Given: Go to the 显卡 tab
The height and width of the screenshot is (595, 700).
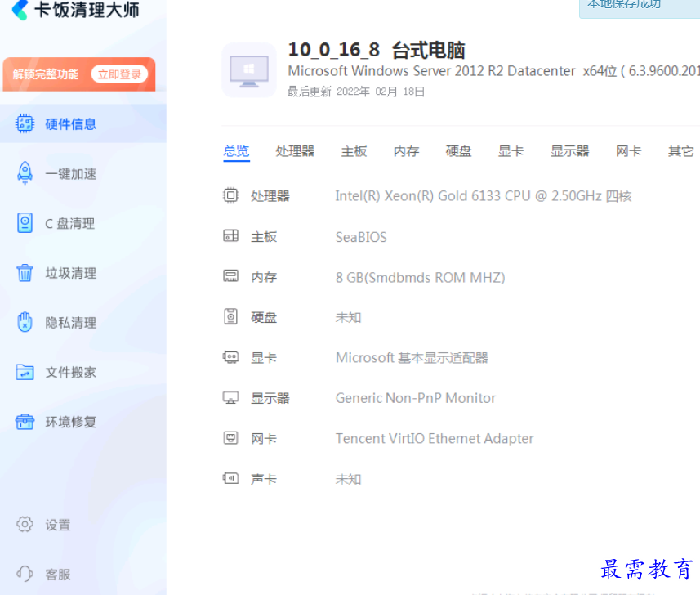Looking at the screenshot, I should tap(511, 151).
